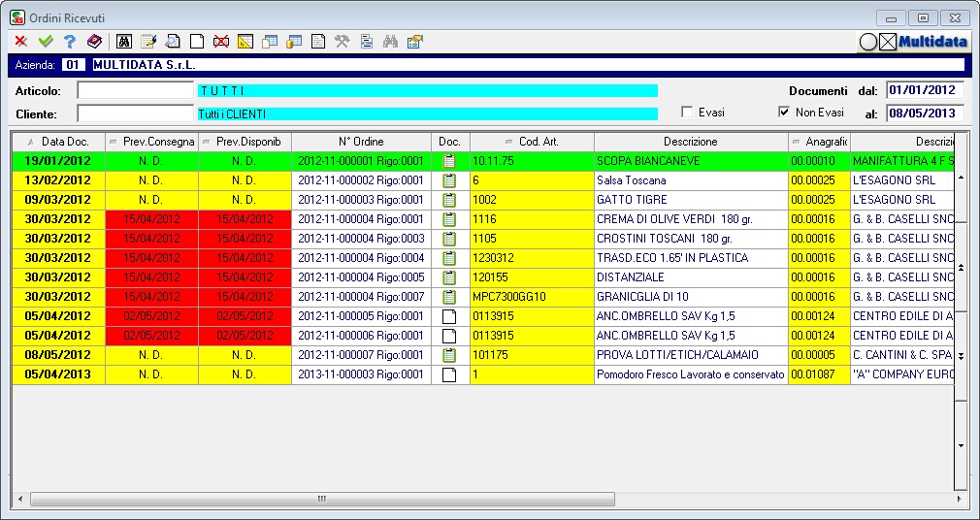The width and height of the screenshot is (980, 520).
Task: Click the first Descrizione column header
Action: (x=691, y=142)
